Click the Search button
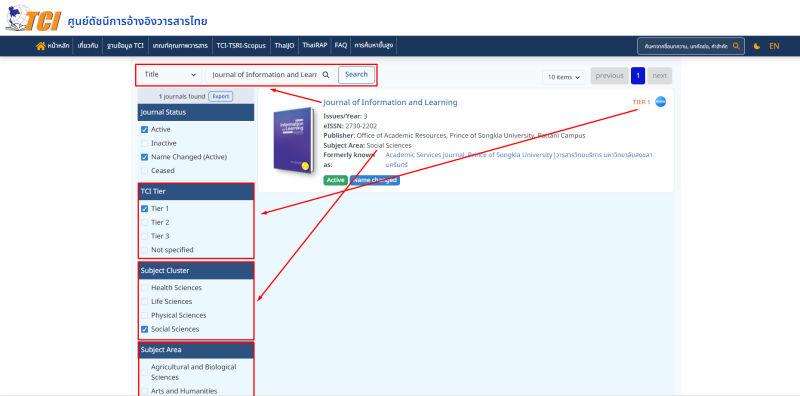 tap(356, 75)
